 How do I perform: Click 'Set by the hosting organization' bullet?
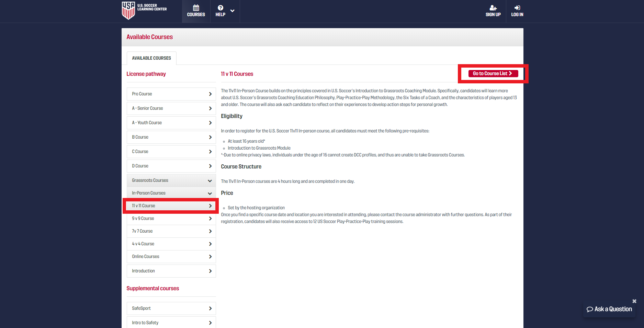click(x=256, y=208)
